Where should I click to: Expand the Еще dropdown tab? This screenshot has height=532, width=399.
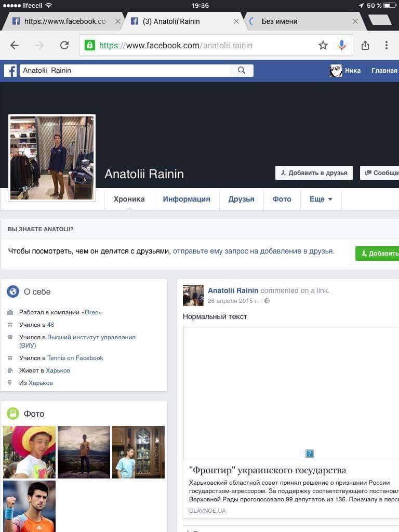click(x=321, y=199)
